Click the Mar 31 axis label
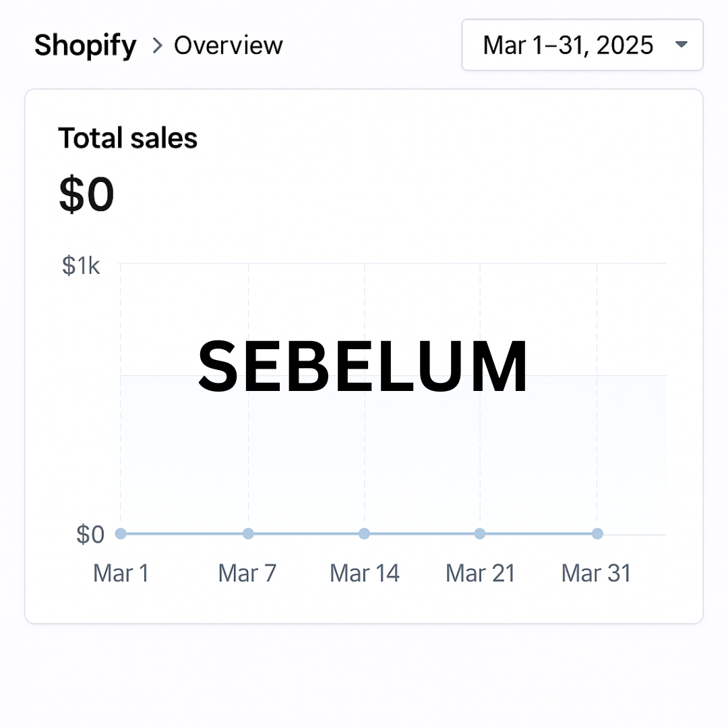Screen dimensions: 728x728 597,573
